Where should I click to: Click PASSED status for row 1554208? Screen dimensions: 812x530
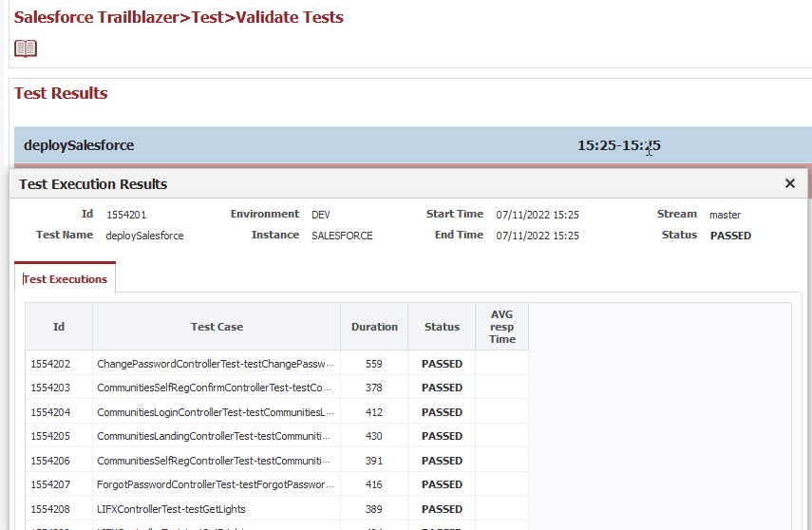442,509
